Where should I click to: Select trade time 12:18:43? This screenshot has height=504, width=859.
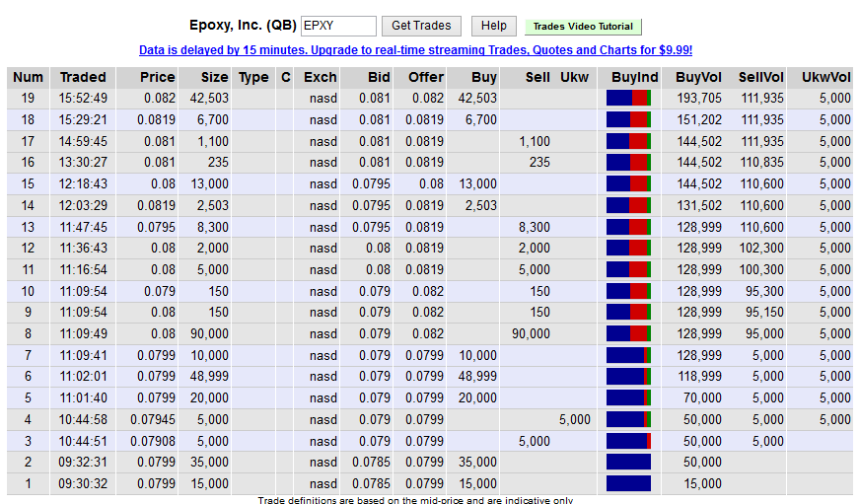tap(83, 183)
